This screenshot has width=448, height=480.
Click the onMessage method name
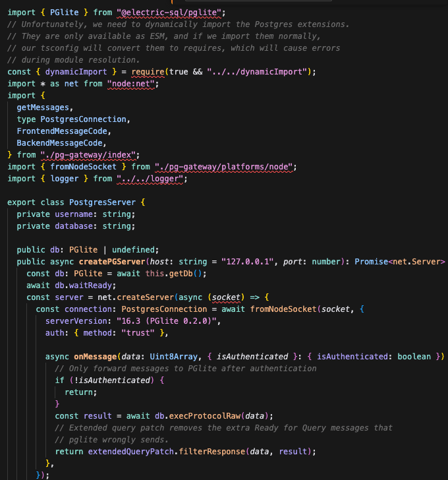(95, 357)
